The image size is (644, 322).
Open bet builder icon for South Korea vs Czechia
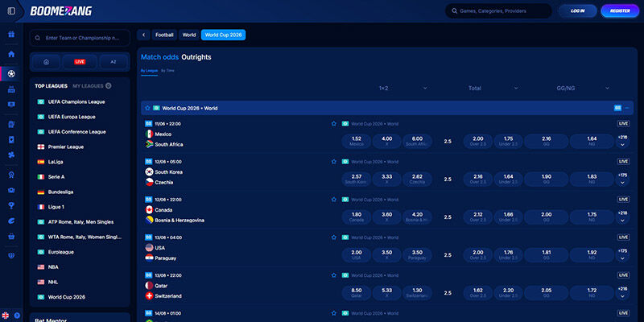click(x=149, y=162)
